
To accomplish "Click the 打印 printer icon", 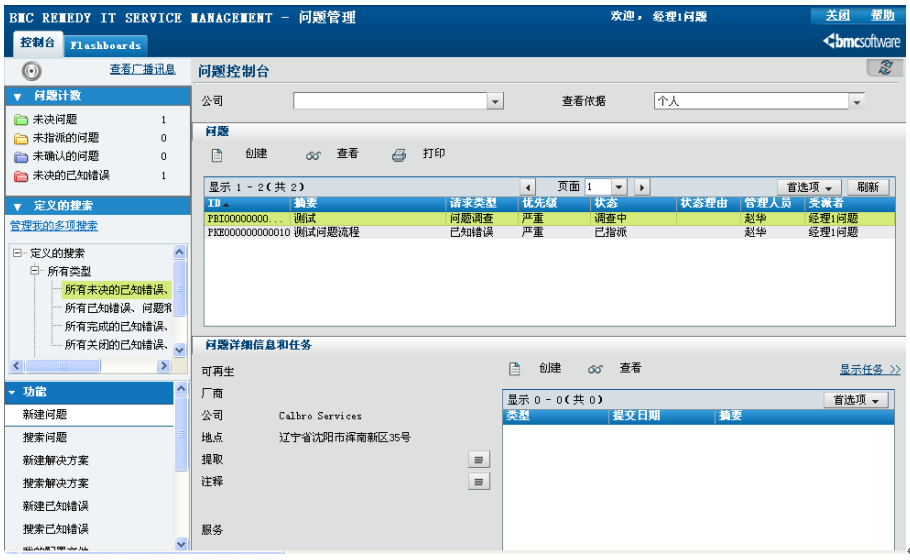I will pyautogui.click(x=399, y=155).
